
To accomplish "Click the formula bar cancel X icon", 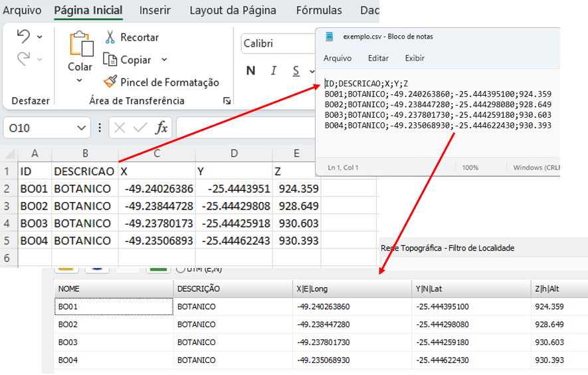I will coord(120,128).
